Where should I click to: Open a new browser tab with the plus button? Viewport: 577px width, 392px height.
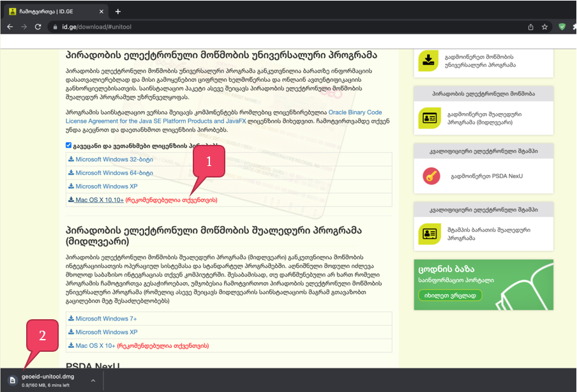118,11
